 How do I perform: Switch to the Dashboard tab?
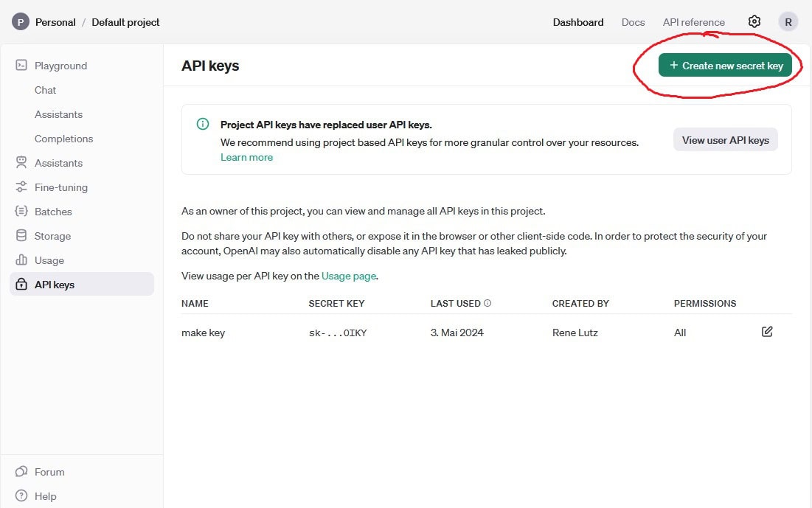pos(577,22)
